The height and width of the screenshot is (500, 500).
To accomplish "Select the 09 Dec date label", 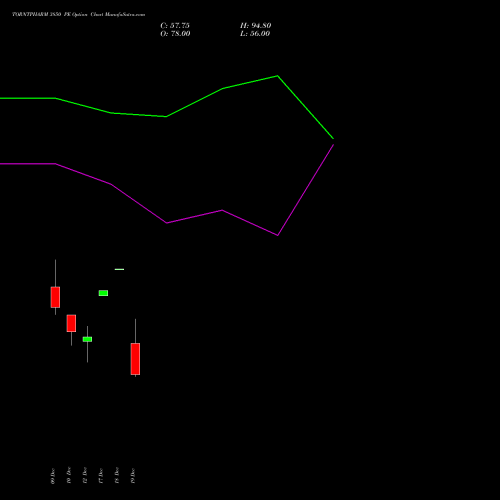I will [x=53, y=476].
